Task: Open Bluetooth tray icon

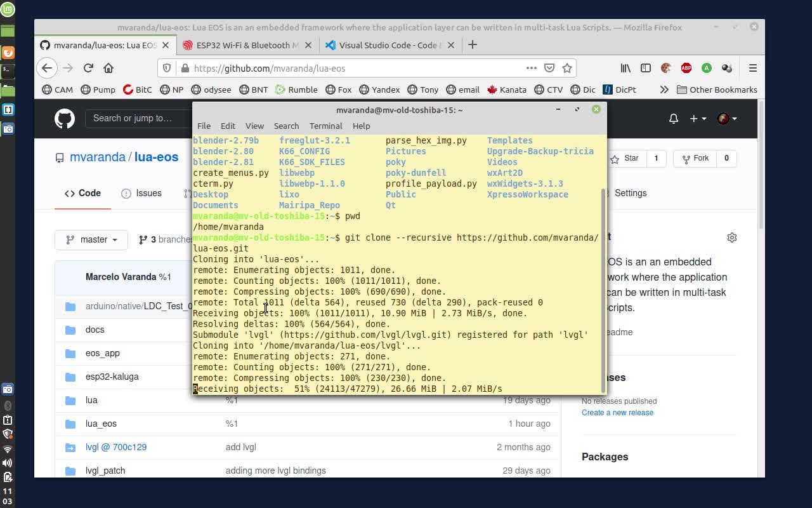Action: 8,406
